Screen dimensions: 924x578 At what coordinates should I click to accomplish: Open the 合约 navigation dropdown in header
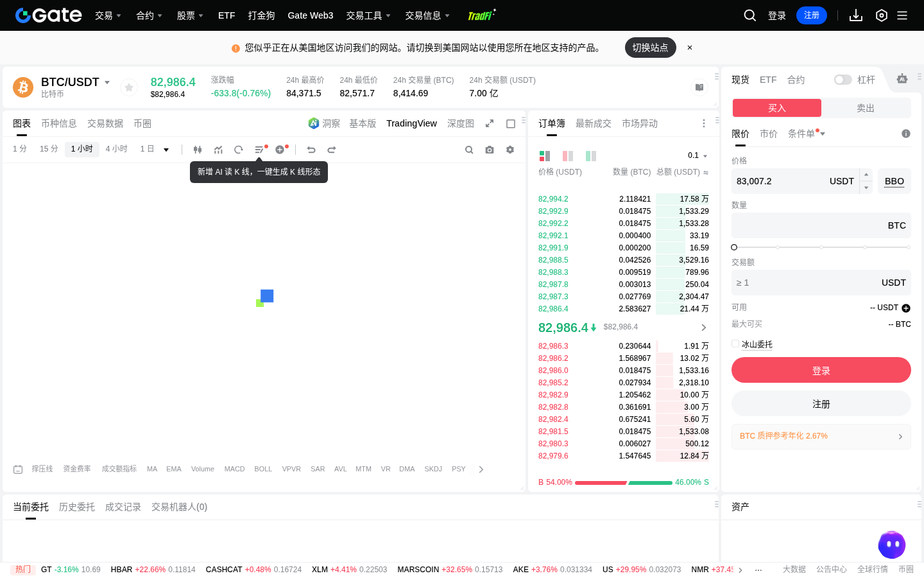[149, 15]
